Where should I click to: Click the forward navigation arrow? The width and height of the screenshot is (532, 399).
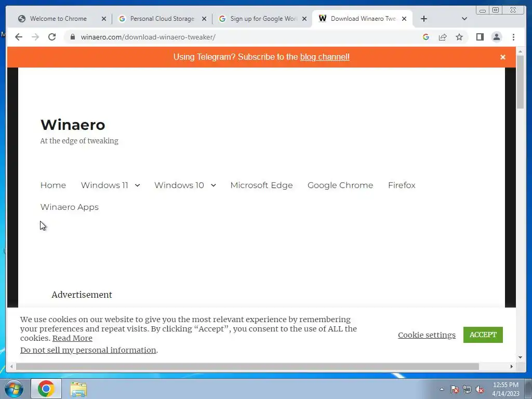click(x=35, y=37)
